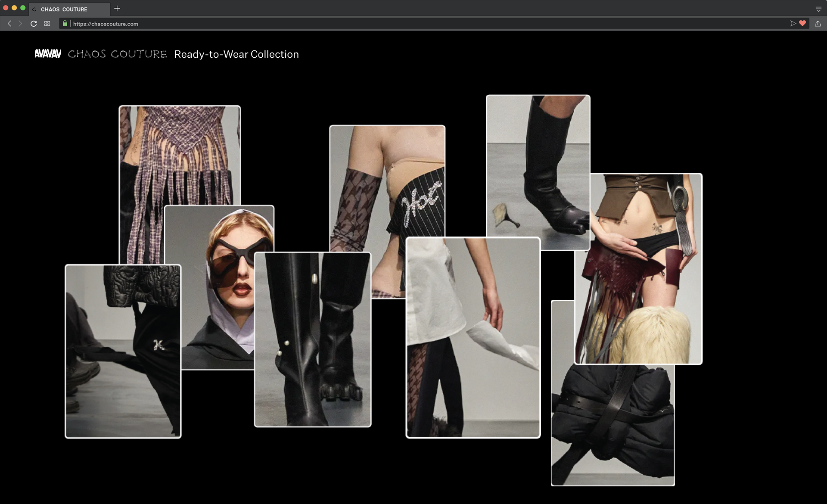Open the speed dial grid icon
This screenshot has width=827, height=504.
tap(47, 24)
